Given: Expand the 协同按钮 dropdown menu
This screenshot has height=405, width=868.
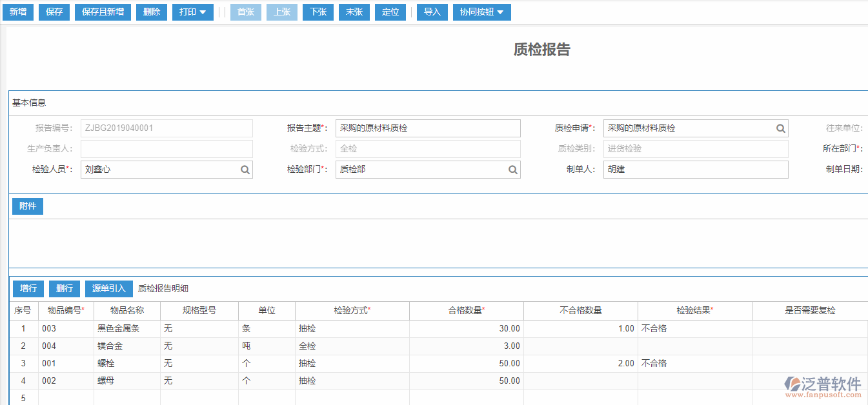Looking at the screenshot, I should (x=481, y=12).
